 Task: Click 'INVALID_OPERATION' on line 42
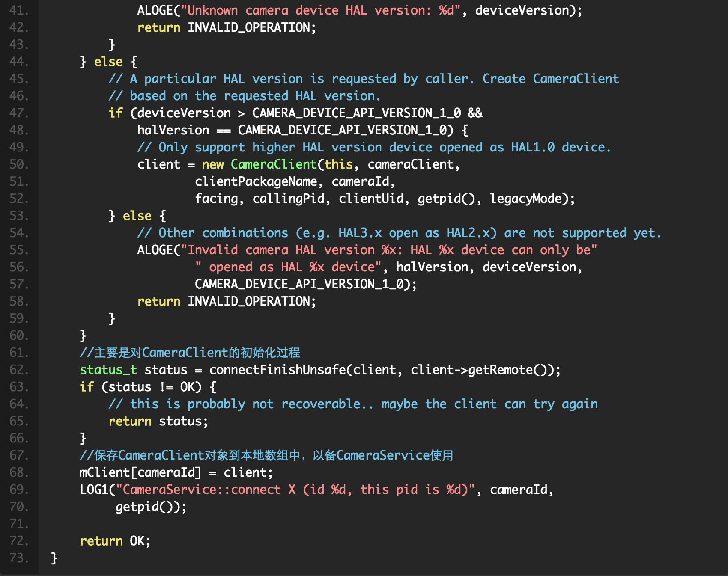click(x=249, y=27)
